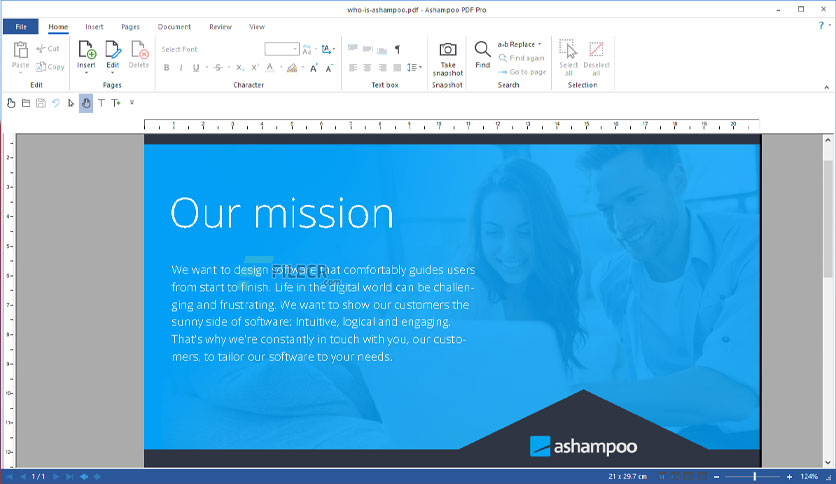The width and height of the screenshot is (836, 484).
Task: Select the add text T+ tool
Action: click(x=116, y=103)
